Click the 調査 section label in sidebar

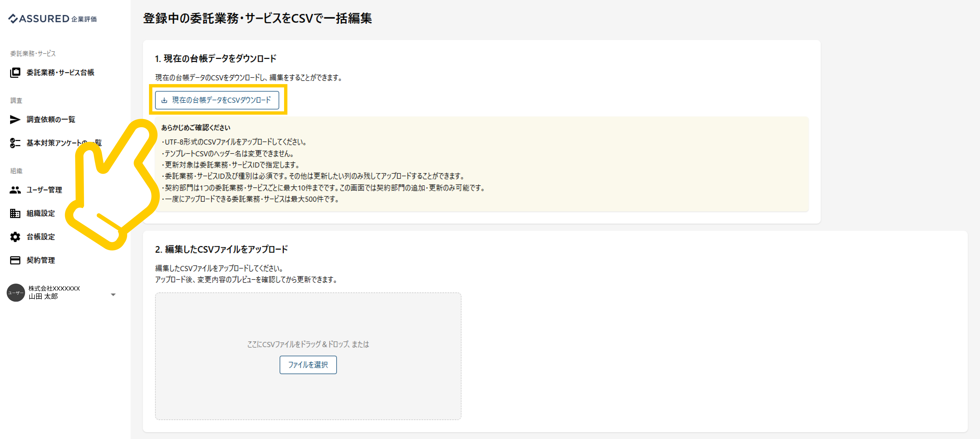coord(16,101)
